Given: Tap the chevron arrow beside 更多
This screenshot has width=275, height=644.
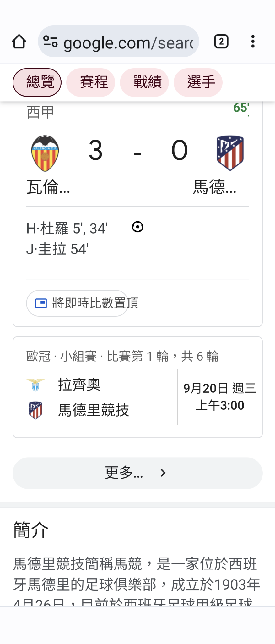Looking at the screenshot, I should tap(163, 473).
